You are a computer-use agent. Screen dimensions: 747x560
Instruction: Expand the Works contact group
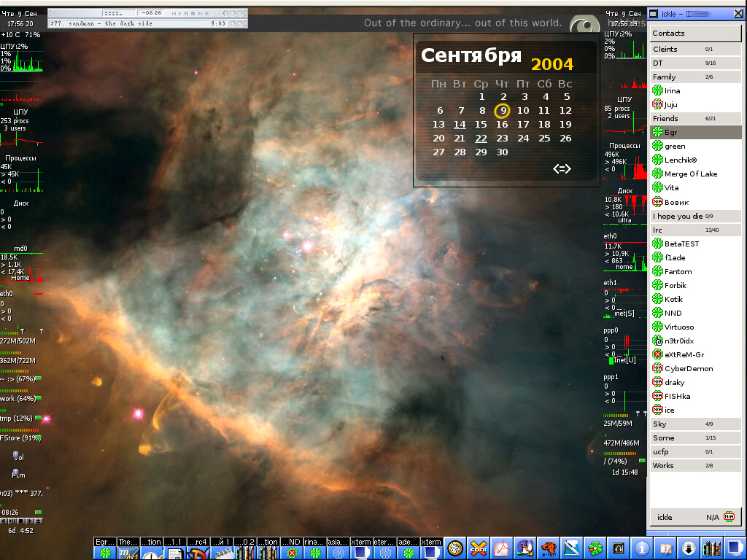(x=663, y=466)
